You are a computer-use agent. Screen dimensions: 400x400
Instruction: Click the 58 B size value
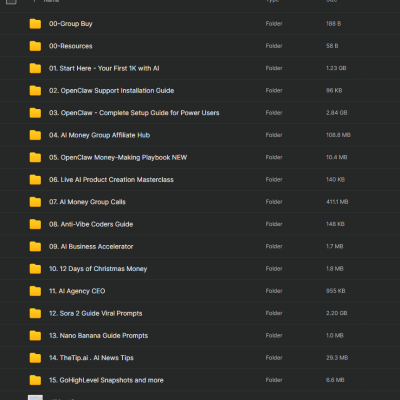pos(332,46)
